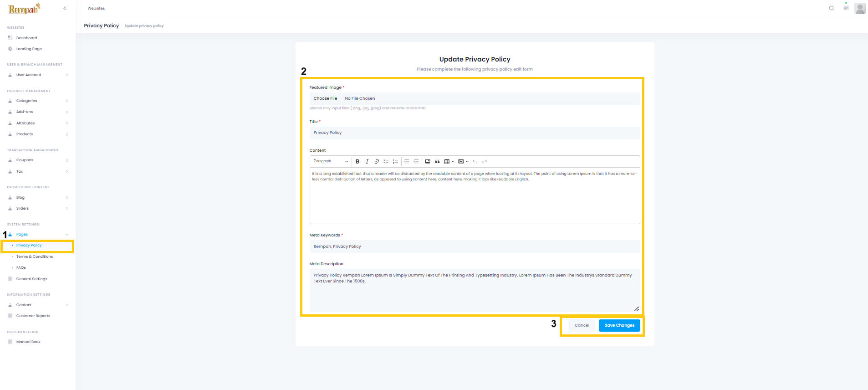Click the Meta Keywords input field
The height and width of the screenshot is (390, 868).
[475, 246]
